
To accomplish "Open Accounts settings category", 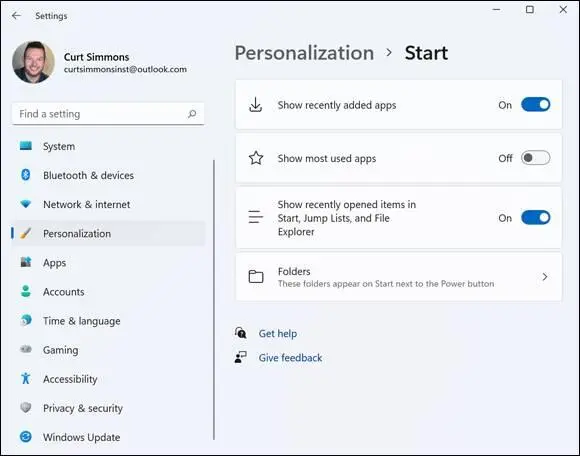I will click(64, 292).
